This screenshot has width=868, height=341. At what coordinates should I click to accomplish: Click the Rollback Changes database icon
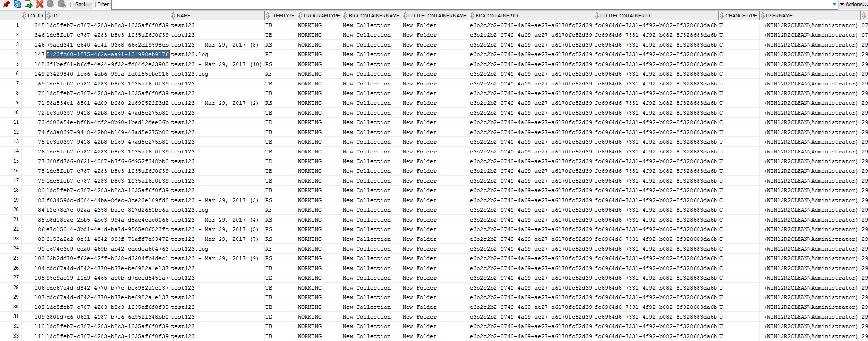[62, 4]
